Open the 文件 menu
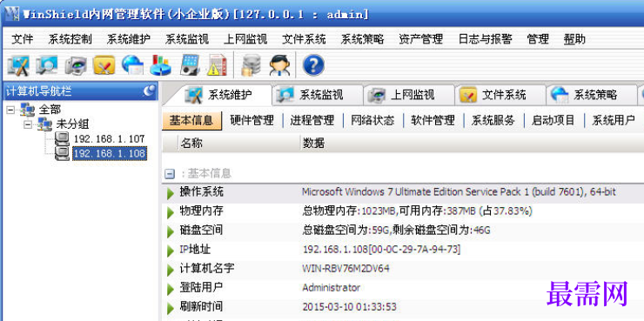 pyautogui.click(x=22, y=39)
